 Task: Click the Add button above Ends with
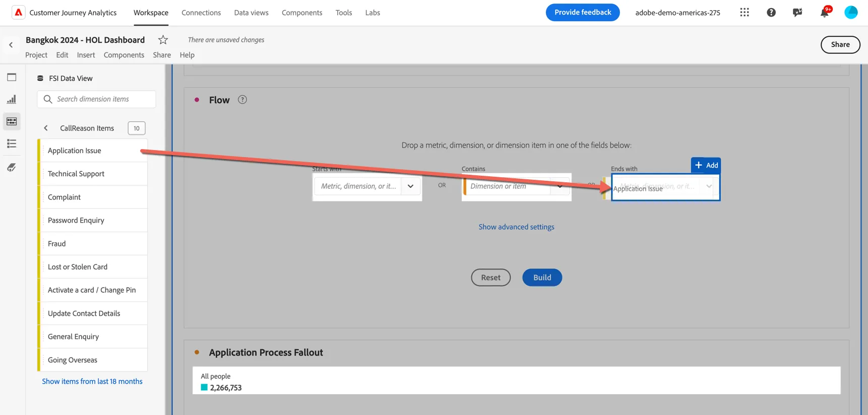click(x=706, y=165)
